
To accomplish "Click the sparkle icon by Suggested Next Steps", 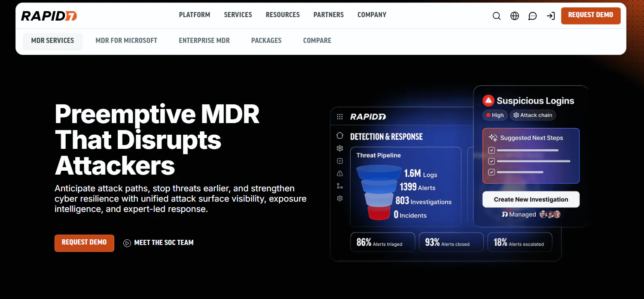I will (x=493, y=138).
